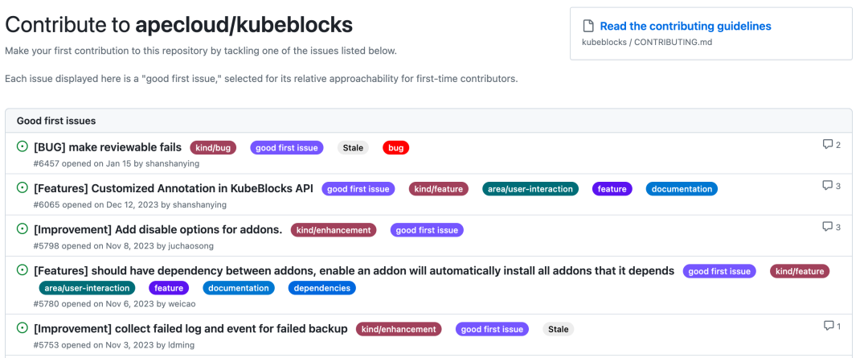This screenshot has height=358, width=868.
Task: Select the dependencies label
Action: pos(321,288)
